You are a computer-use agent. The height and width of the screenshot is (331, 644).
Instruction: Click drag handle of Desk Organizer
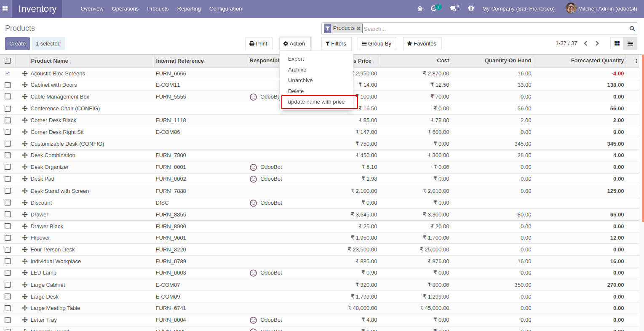coord(25,167)
